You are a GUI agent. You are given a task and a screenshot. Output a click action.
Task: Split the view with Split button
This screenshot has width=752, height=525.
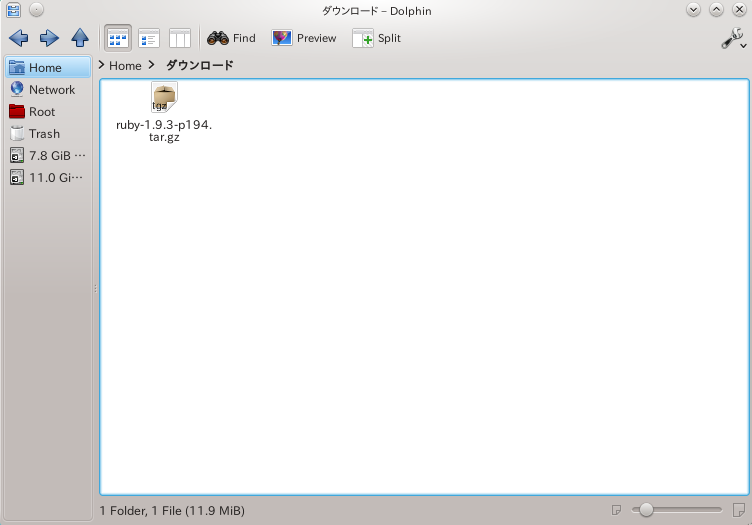376,38
